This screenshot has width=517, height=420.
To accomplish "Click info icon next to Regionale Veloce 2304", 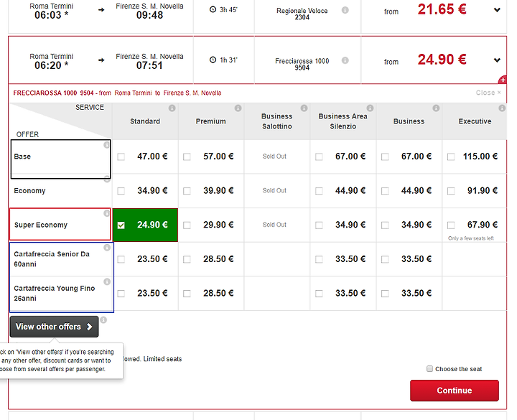I will [345, 10].
